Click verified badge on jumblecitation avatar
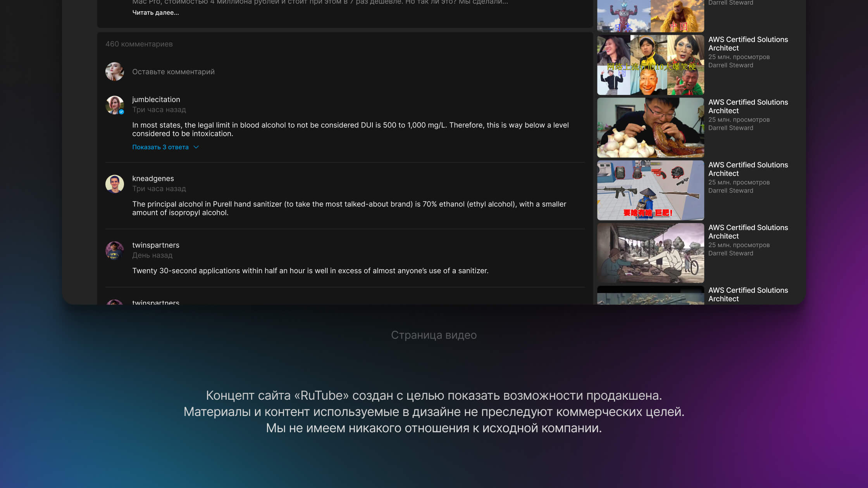The width and height of the screenshot is (868, 488). [121, 112]
